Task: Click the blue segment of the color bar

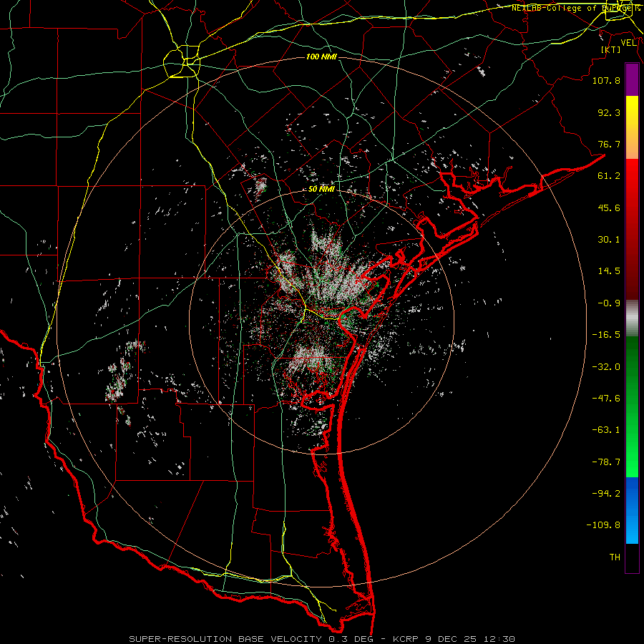Action: tap(632, 510)
